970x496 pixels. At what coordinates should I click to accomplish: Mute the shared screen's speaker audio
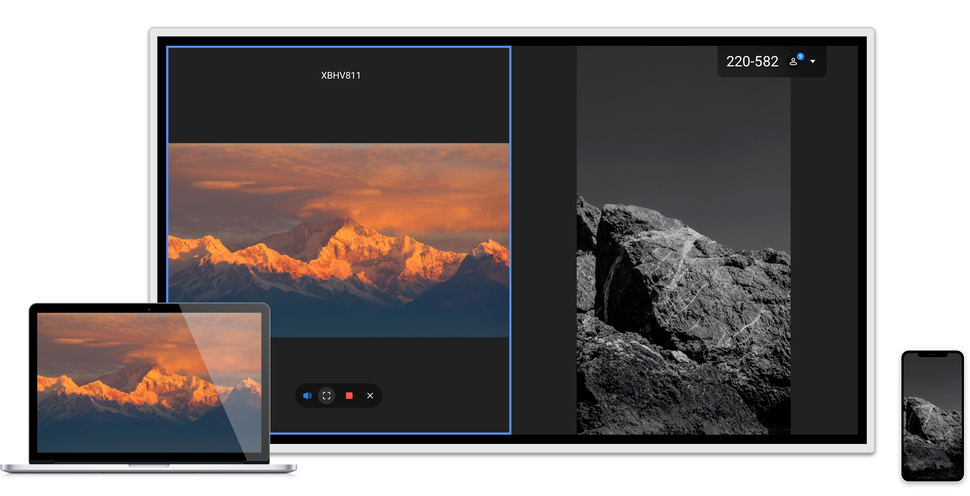308,396
